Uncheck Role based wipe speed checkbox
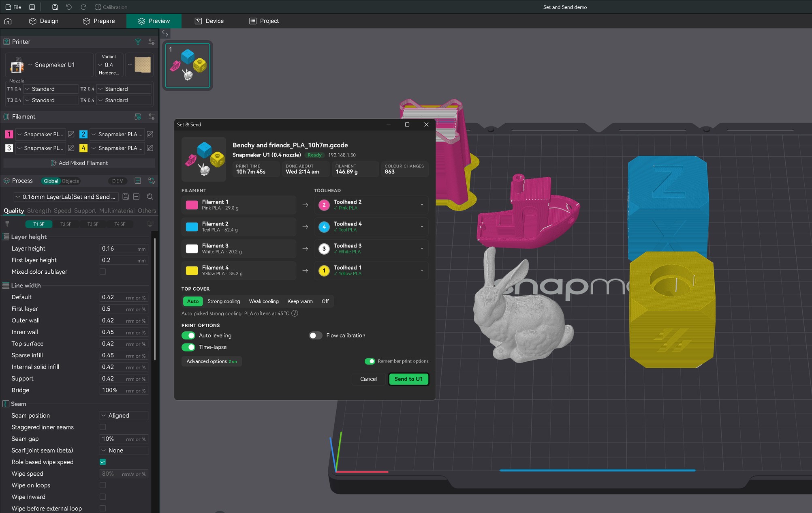812x513 pixels. tap(103, 462)
